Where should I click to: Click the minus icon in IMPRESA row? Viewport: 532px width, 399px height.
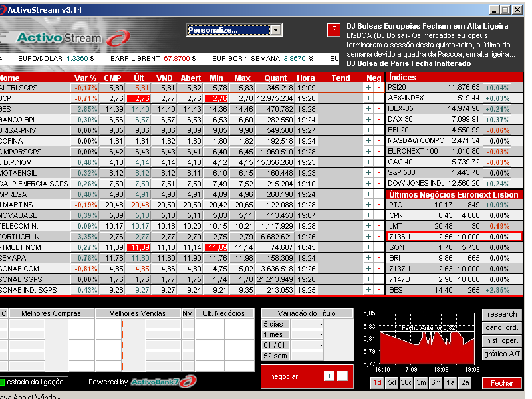378,194
